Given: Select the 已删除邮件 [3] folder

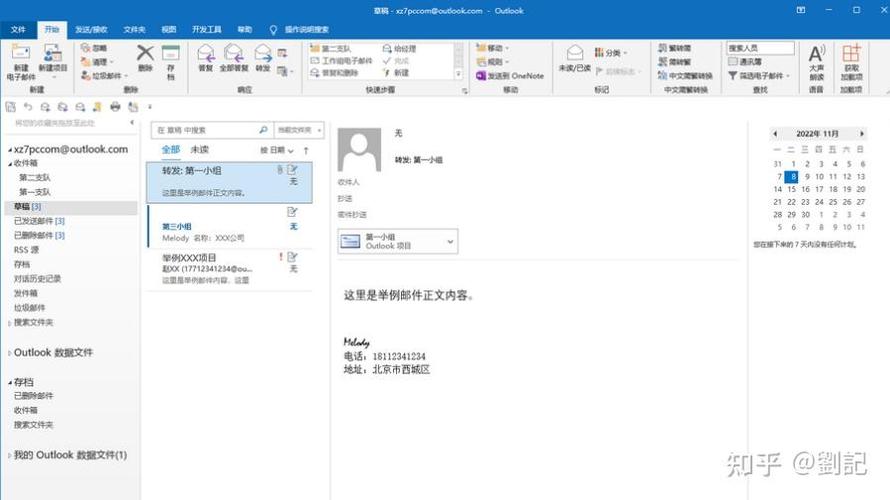Looking at the screenshot, I should point(39,236).
